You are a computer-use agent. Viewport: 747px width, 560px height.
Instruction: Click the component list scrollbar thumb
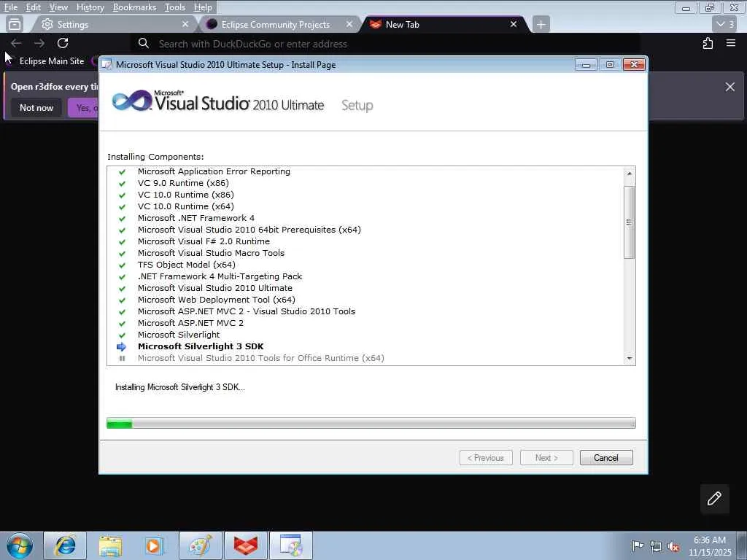630,222
